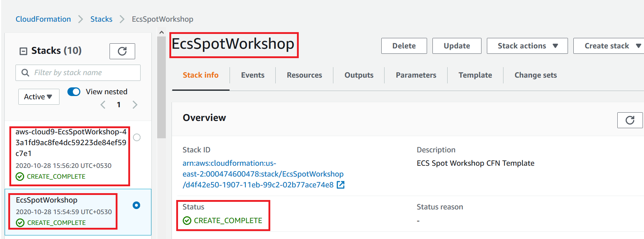View the Outputs tab

[359, 75]
